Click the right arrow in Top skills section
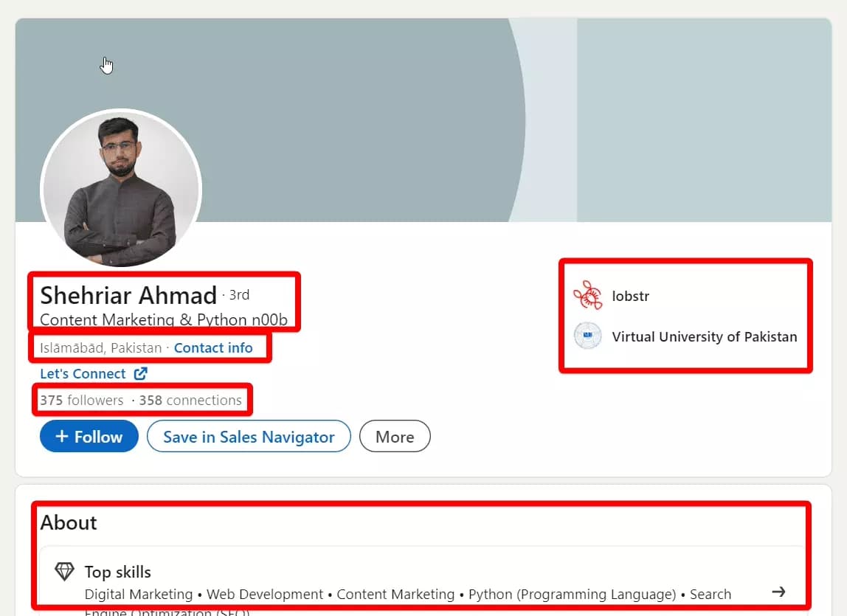 (779, 591)
